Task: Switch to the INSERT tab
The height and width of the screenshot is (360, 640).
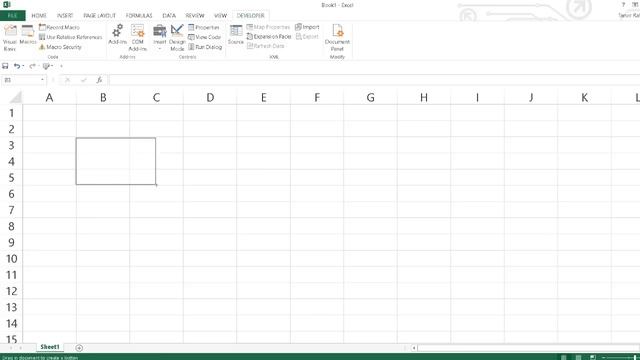Action: point(65,16)
